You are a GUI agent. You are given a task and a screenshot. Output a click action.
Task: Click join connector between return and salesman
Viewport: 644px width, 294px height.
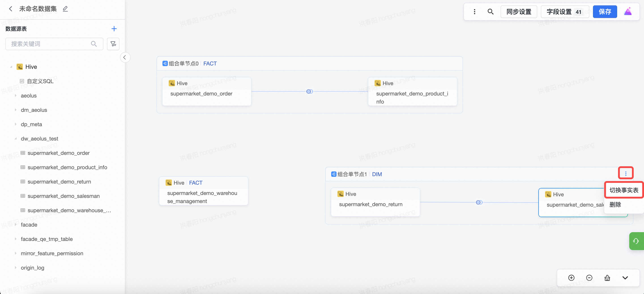479,202
